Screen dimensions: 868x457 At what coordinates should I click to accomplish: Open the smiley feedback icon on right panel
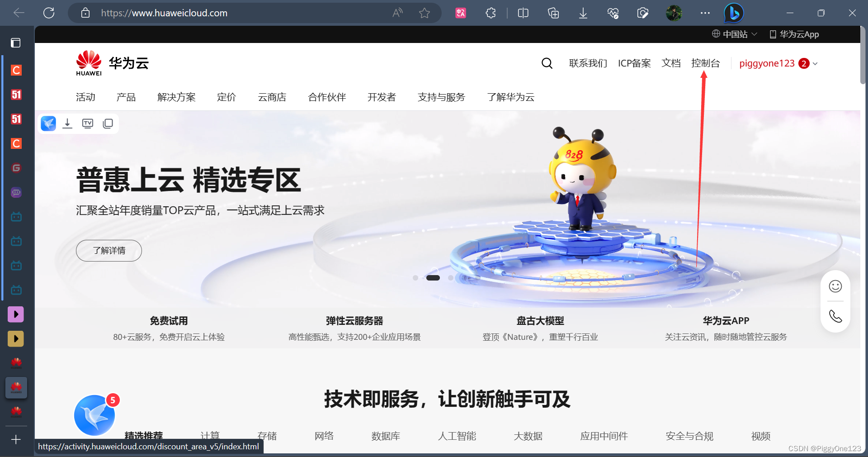[835, 286]
